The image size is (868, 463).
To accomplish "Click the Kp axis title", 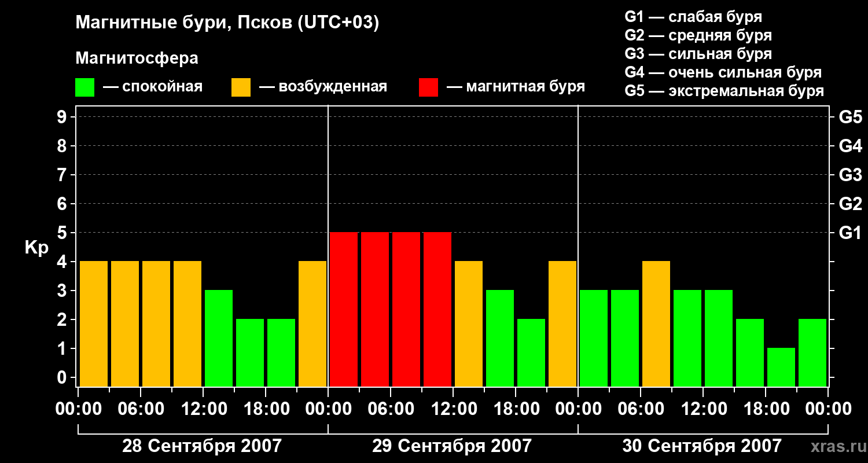I will tap(36, 248).
